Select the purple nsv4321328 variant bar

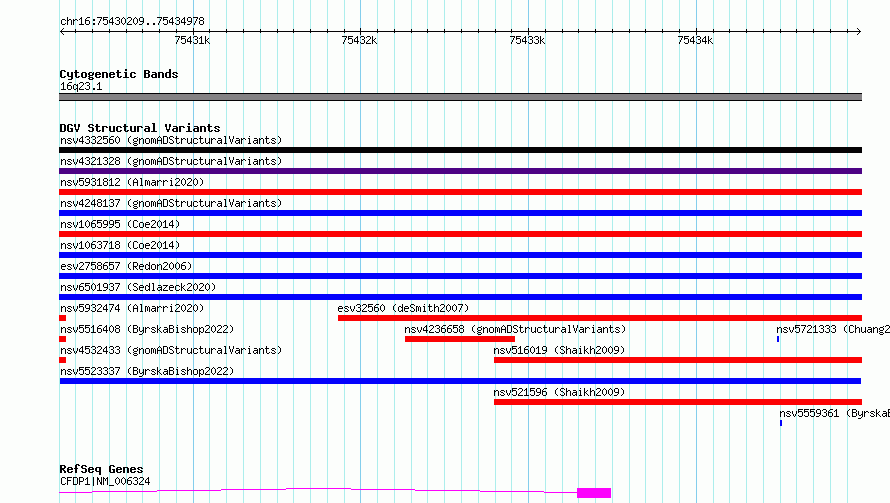(x=460, y=171)
